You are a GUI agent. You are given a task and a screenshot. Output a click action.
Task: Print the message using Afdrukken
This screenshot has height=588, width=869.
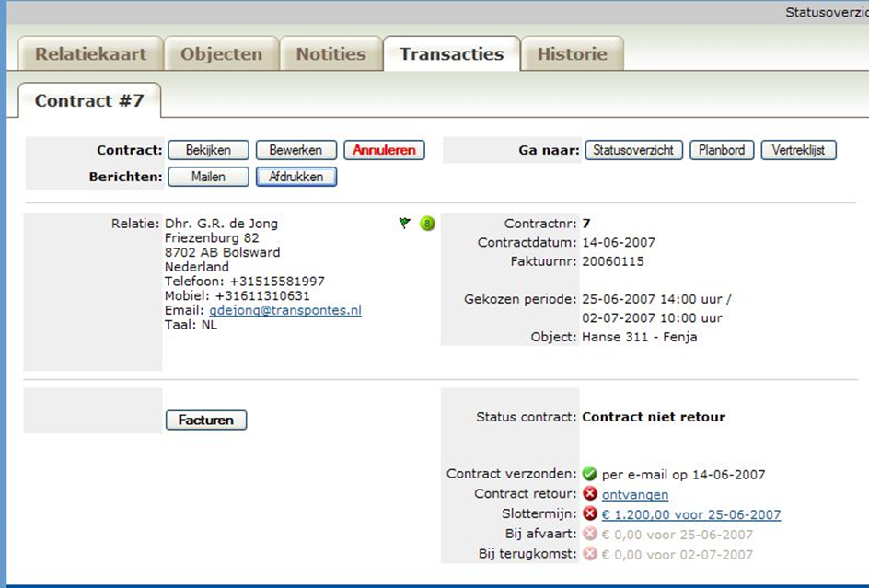(x=295, y=177)
